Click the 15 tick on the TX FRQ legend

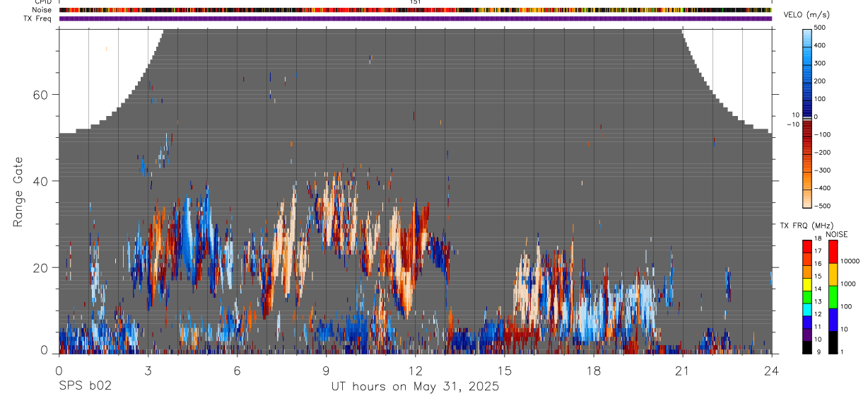coord(818,277)
